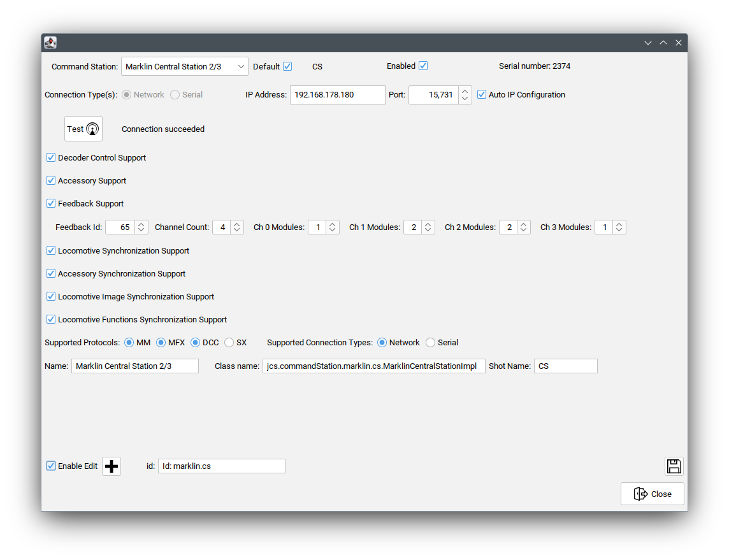The image size is (729, 560).
Task: Click the application icon in title bar
Action: point(50,43)
